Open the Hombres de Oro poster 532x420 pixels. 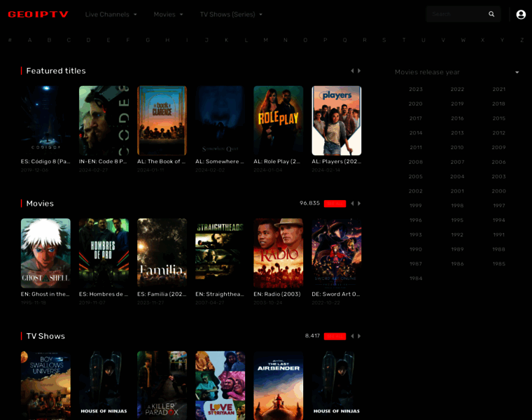pyautogui.click(x=104, y=253)
